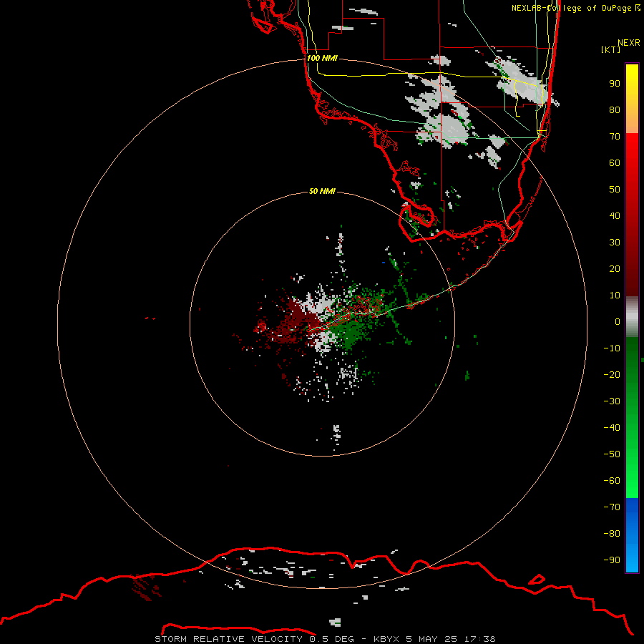The image size is (644, 644).
Task: Click the 0 knot scale label
Action: point(618,322)
